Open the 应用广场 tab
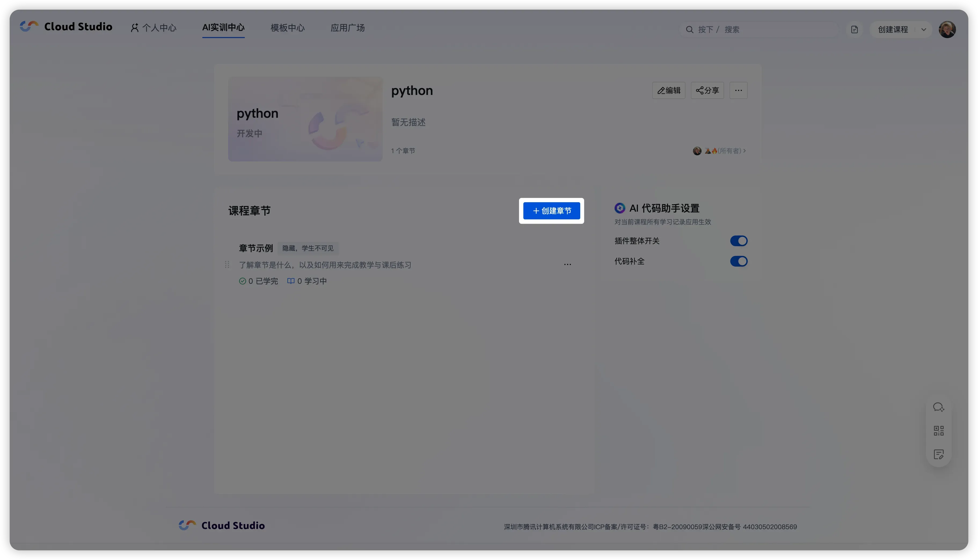 348,28
